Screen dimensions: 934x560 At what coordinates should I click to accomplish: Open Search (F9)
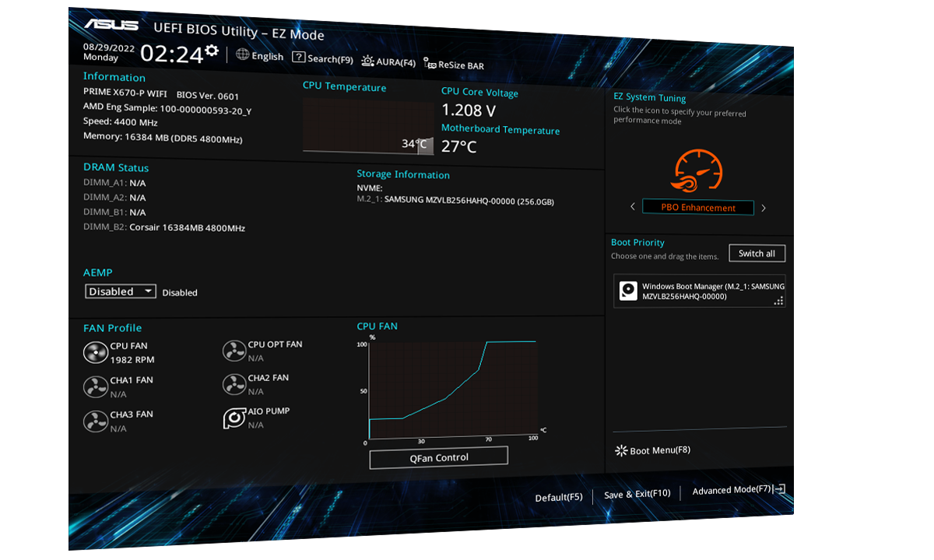pyautogui.click(x=323, y=58)
